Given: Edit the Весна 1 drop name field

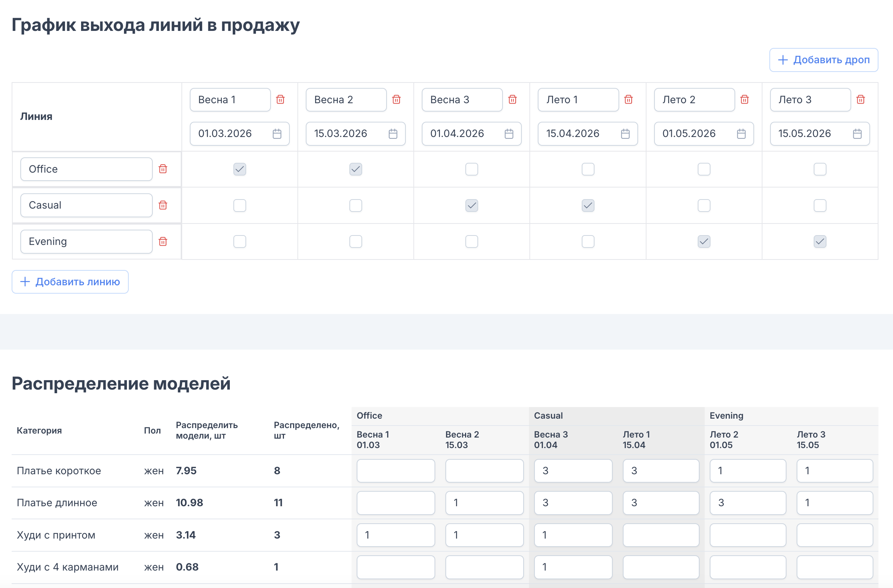Looking at the screenshot, I should point(230,100).
